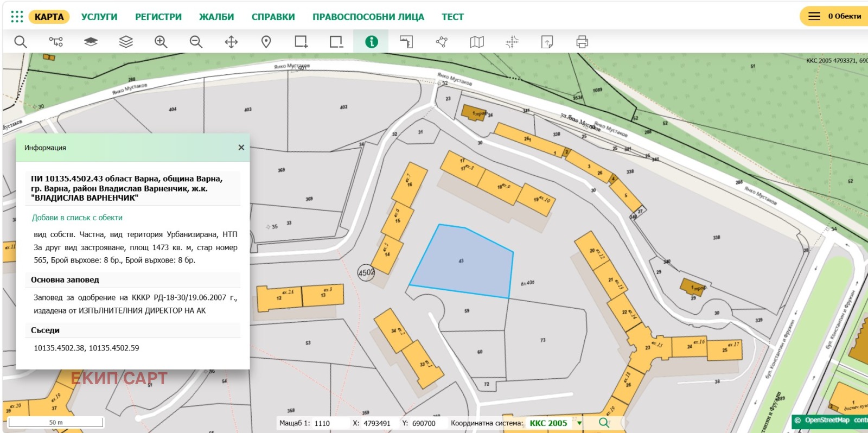Select the filled layers icon
The image size is (868, 433).
click(x=91, y=42)
